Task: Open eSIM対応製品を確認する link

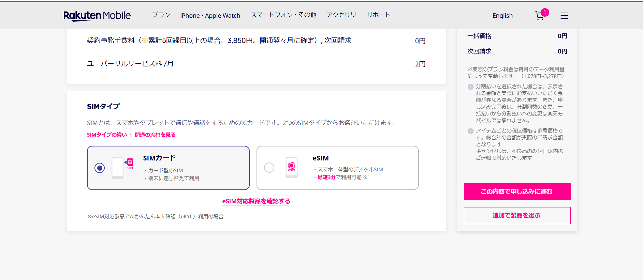Action: tap(256, 201)
